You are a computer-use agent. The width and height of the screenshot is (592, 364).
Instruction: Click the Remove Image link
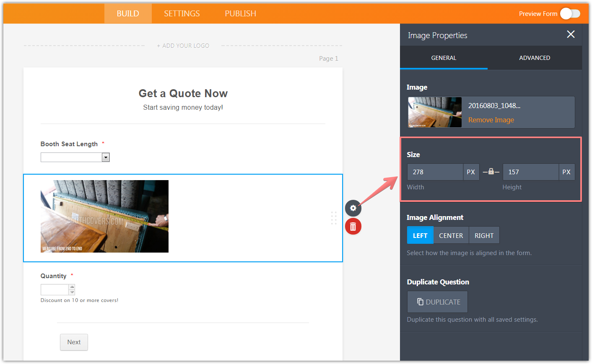491,120
